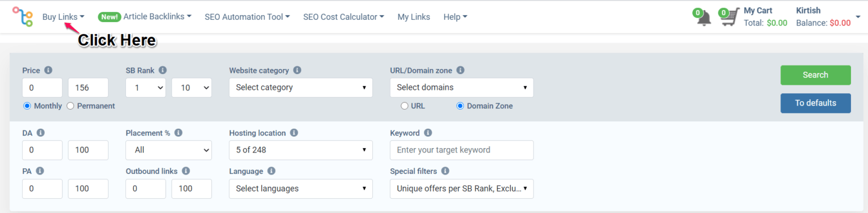Open the Special filters dropdown
The height and width of the screenshot is (213, 868).
tap(462, 189)
